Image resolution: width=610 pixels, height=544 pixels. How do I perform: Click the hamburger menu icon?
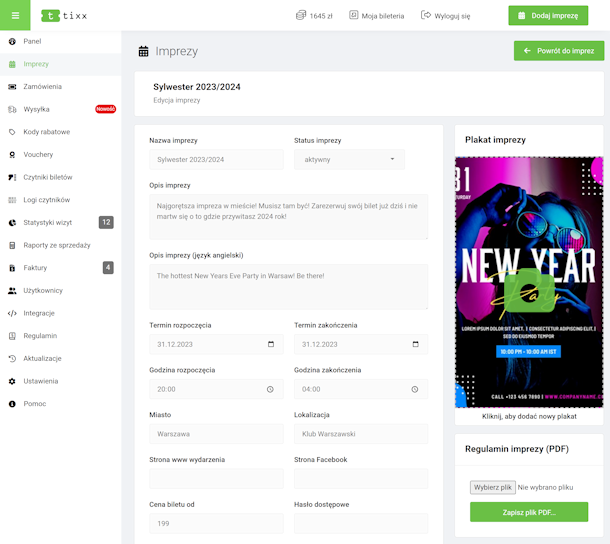pos(15,15)
